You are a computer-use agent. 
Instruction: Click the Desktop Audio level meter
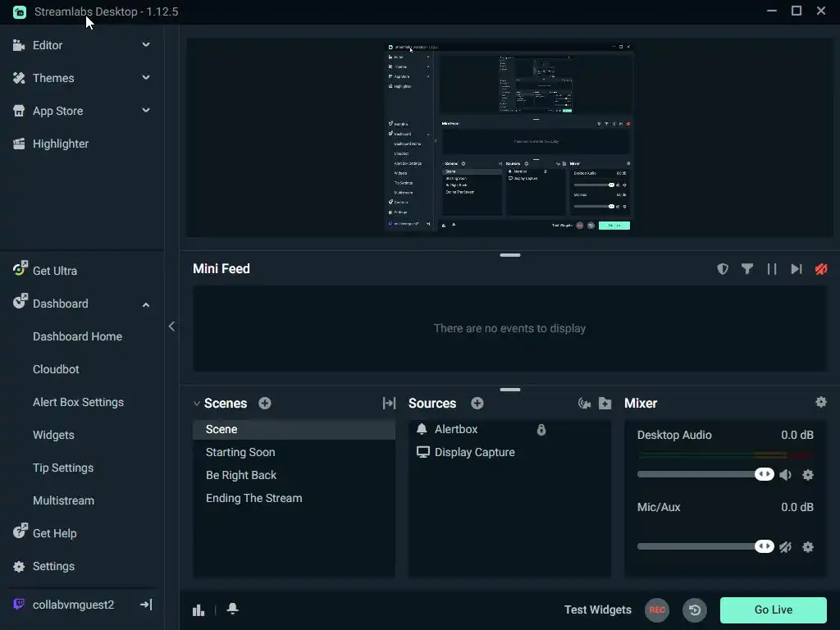pos(725,455)
